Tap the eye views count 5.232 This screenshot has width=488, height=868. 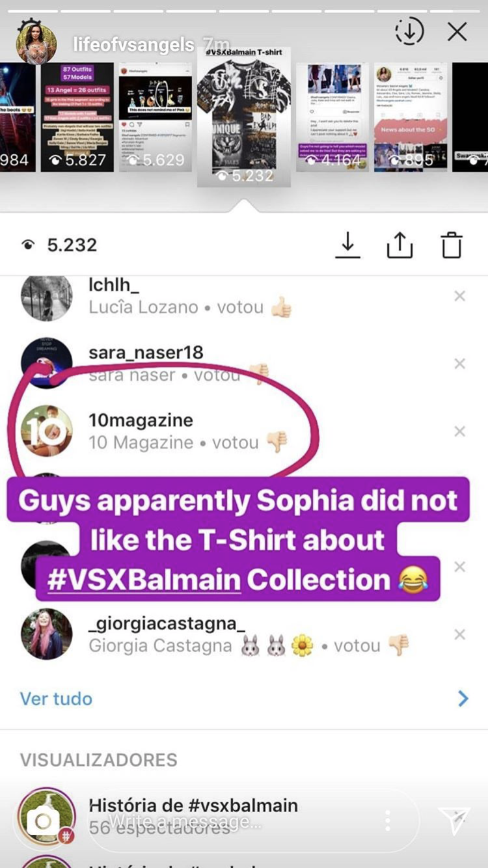click(x=59, y=245)
